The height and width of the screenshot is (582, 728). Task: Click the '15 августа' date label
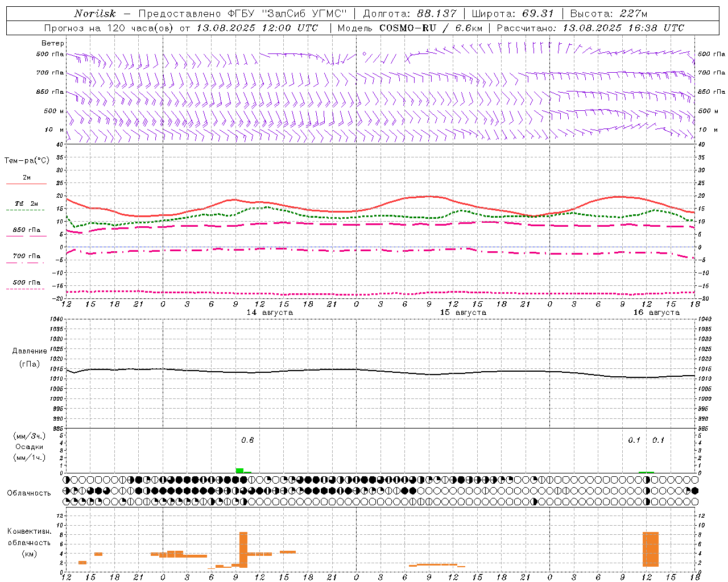(463, 313)
